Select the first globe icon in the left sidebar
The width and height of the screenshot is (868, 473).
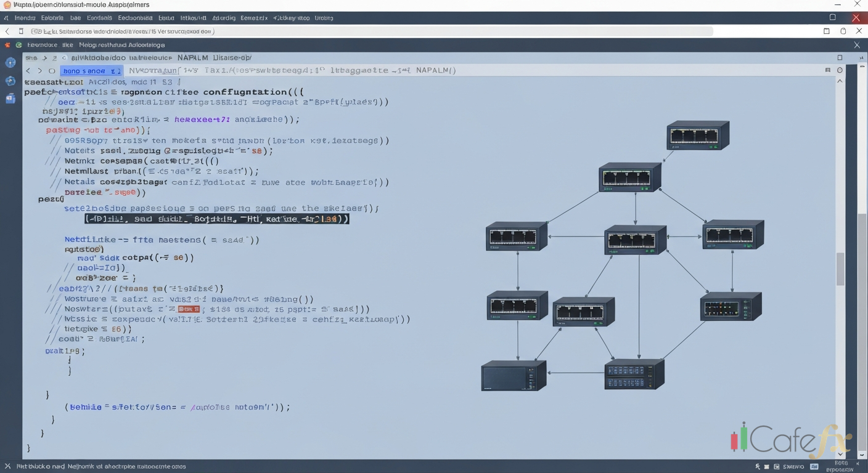[10, 62]
